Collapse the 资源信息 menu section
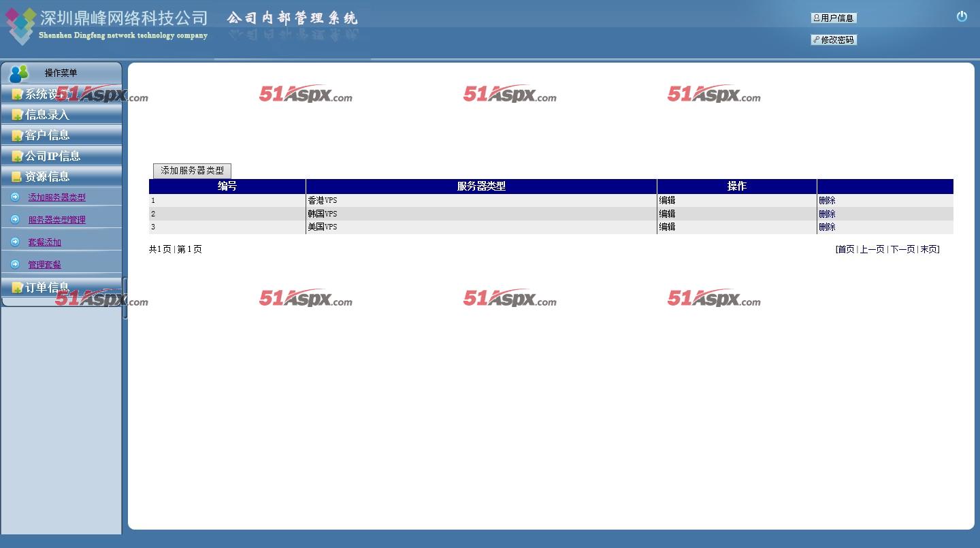The width and height of the screenshot is (980, 548). point(46,176)
